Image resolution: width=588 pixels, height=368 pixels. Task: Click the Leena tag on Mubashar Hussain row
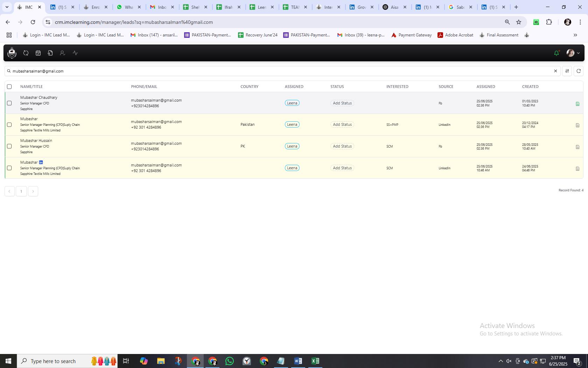(292, 146)
